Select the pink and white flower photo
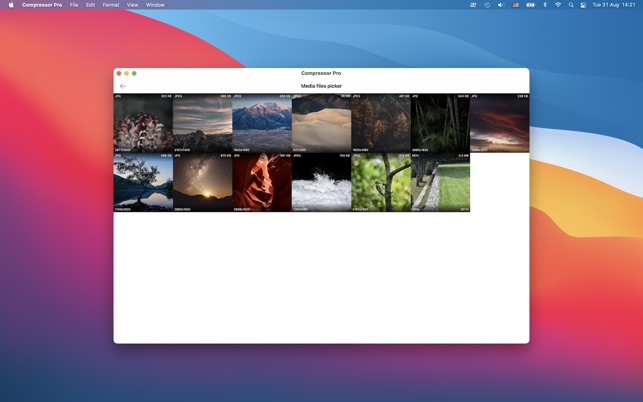 tap(143, 123)
